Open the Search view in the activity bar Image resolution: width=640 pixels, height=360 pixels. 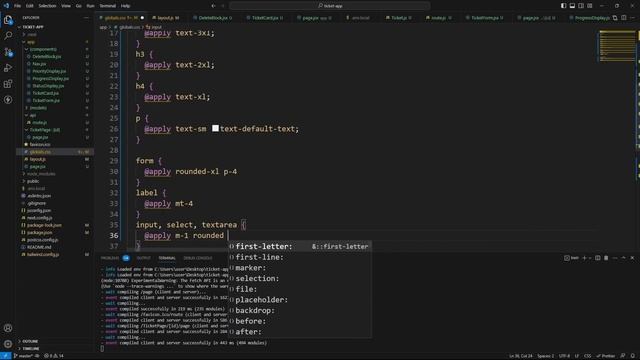tap(8, 36)
